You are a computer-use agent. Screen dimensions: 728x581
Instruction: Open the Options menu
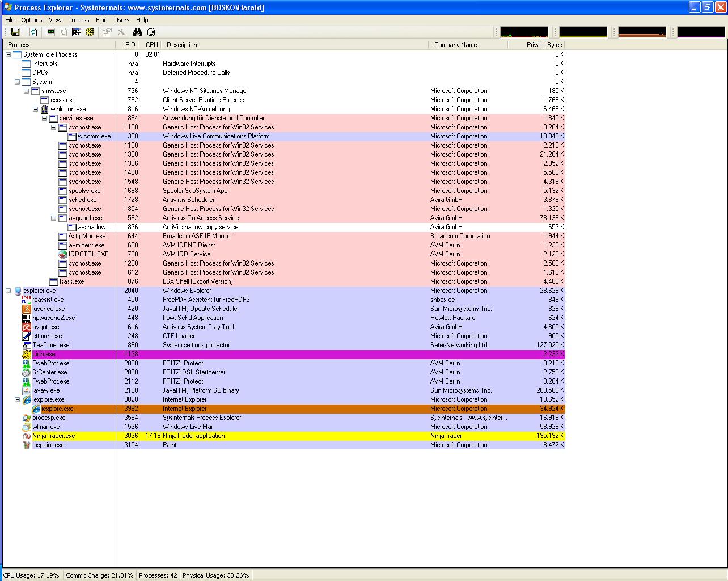(32, 20)
